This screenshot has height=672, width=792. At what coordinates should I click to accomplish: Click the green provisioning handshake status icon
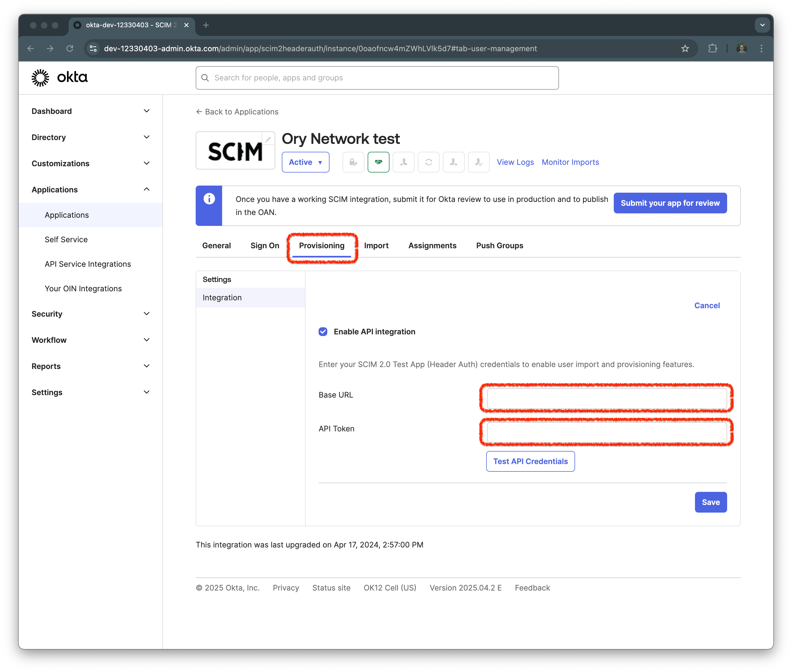tap(378, 162)
